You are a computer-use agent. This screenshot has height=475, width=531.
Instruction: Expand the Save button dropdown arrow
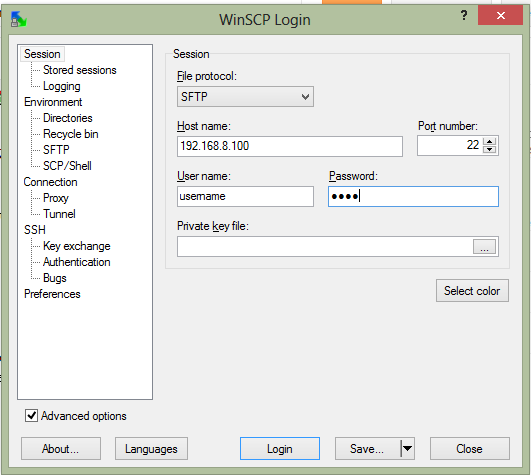pos(408,449)
